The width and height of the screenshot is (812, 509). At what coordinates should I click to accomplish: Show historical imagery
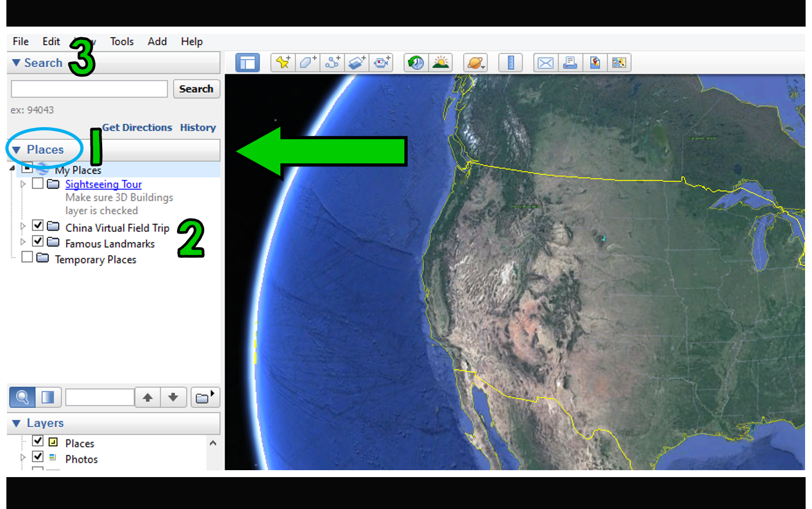click(x=416, y=62)
